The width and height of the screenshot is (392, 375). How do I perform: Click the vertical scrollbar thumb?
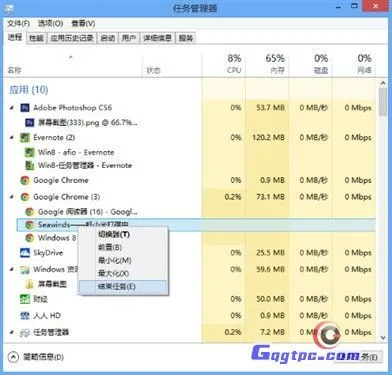pos(383,103)
